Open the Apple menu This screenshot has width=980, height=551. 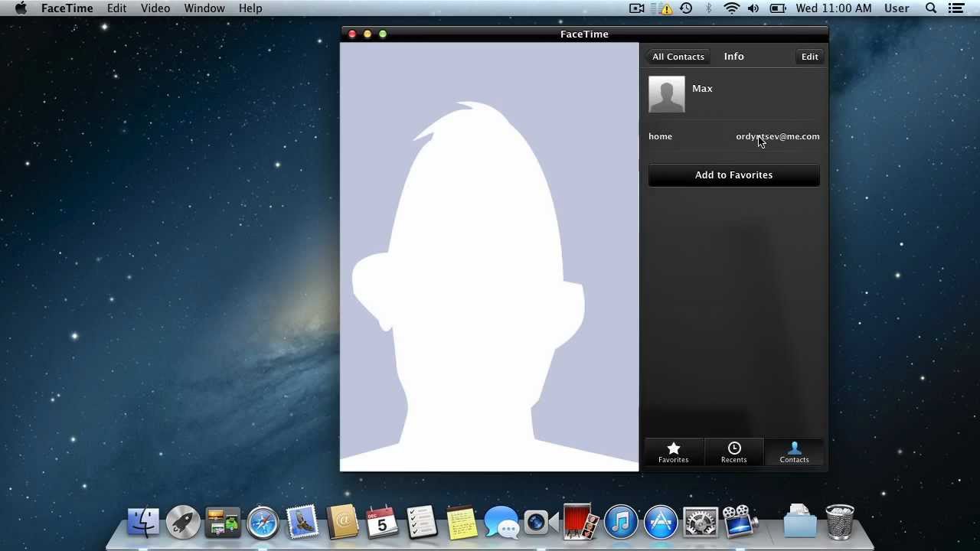tap(21, 8)
